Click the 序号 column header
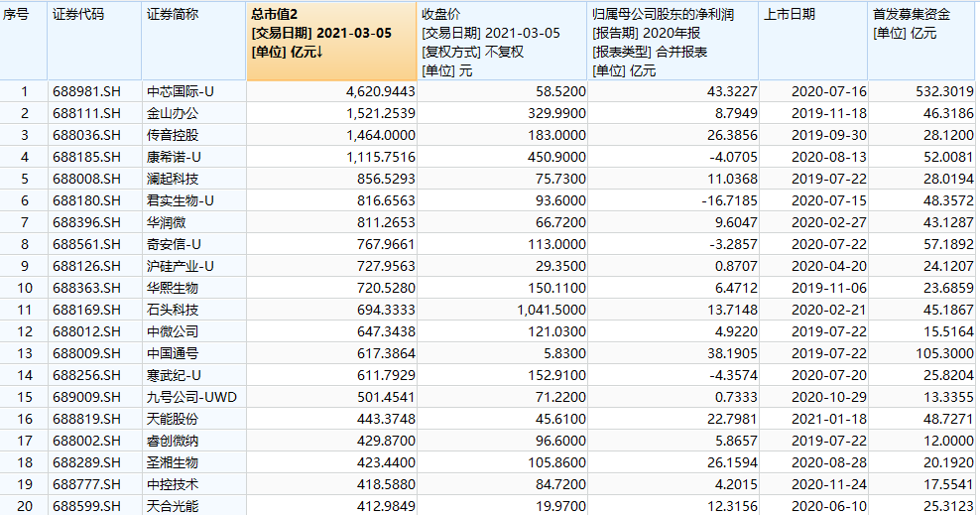The image size is (980, 515). (24, 42)
